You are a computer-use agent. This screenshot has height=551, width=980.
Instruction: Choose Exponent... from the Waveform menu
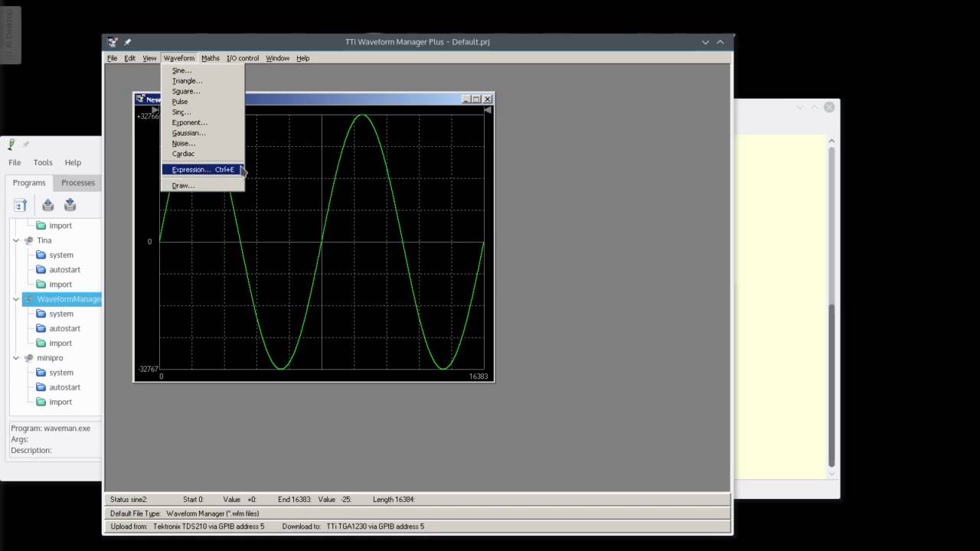coord(203,122)
